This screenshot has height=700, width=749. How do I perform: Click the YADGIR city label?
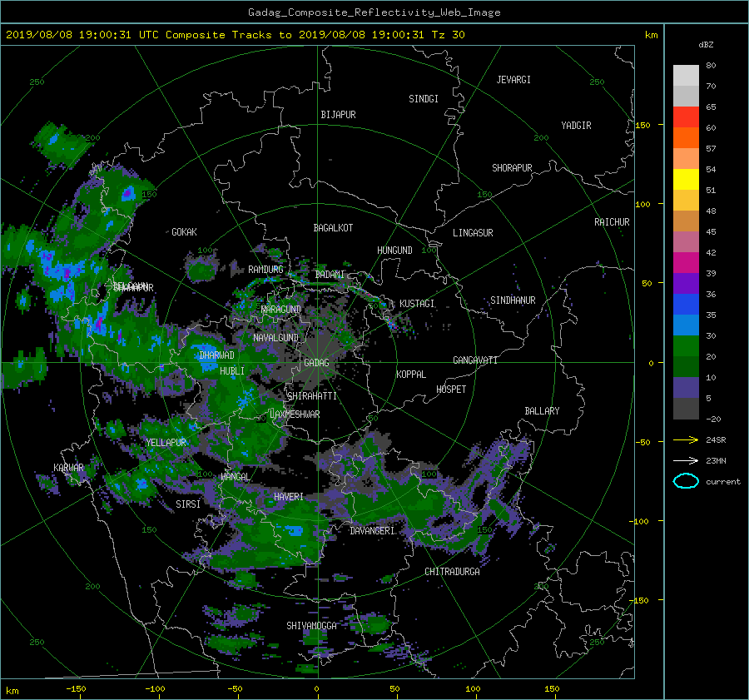tap(576, 126)
